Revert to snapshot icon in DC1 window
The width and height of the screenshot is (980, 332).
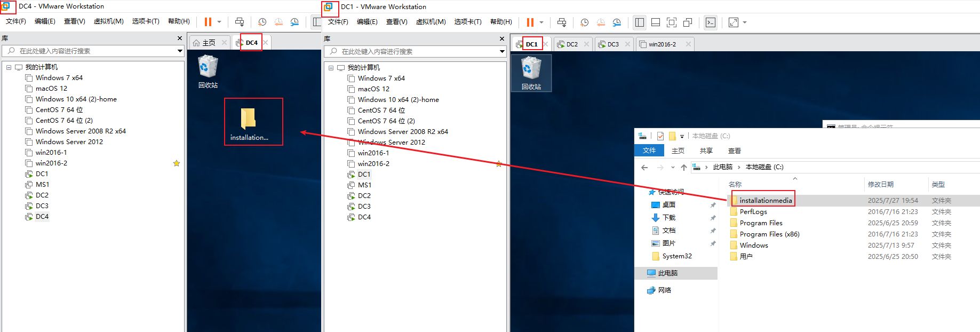[601, 22]
